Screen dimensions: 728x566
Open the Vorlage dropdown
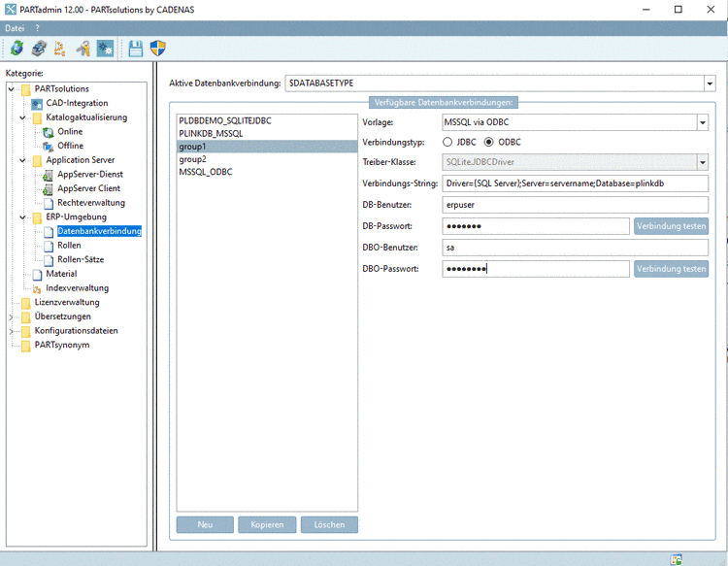coord(702,122)
